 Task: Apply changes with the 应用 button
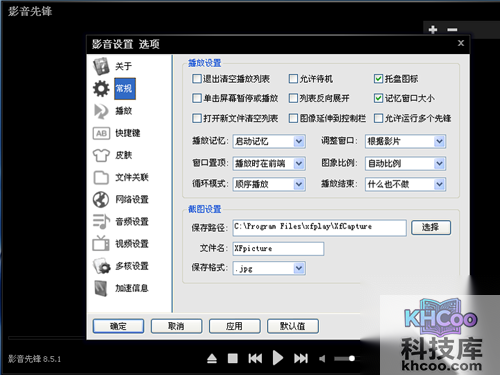(234, 326)
